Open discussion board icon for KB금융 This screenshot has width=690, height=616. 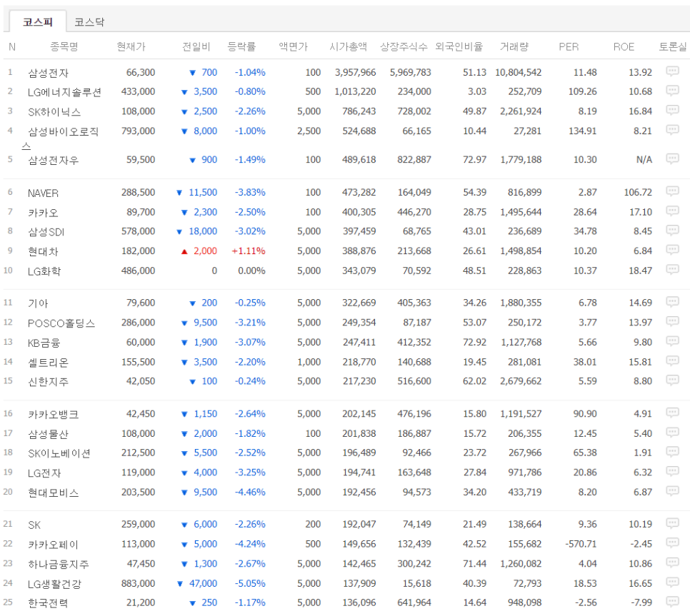point(672,341)
